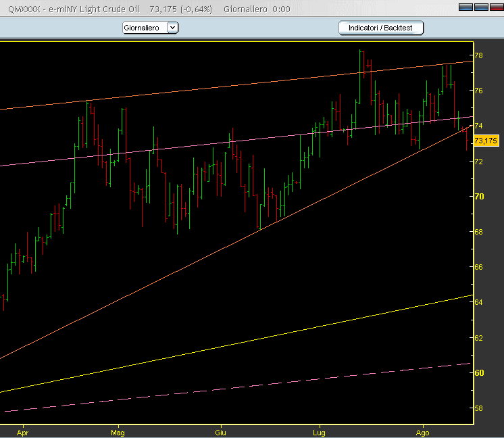Screen dimensions: 504x438
Task: Open the Giornaliero timeframe dropdown
Action: click(x=150, y=28)
